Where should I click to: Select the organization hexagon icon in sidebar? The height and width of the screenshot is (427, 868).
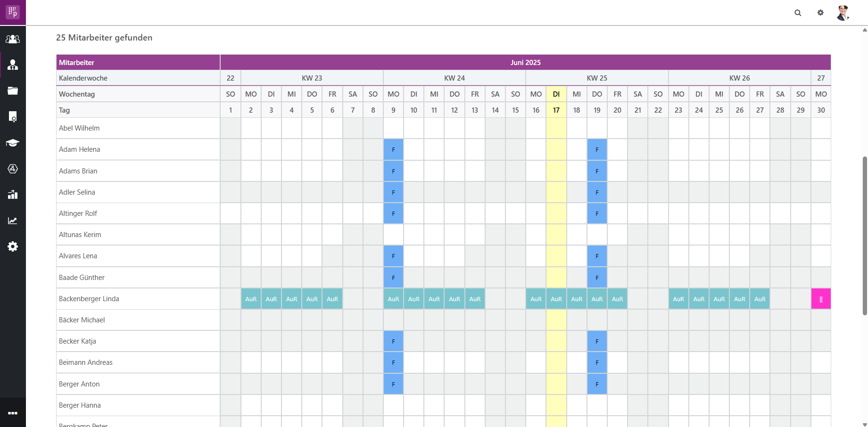pos(13,169)
